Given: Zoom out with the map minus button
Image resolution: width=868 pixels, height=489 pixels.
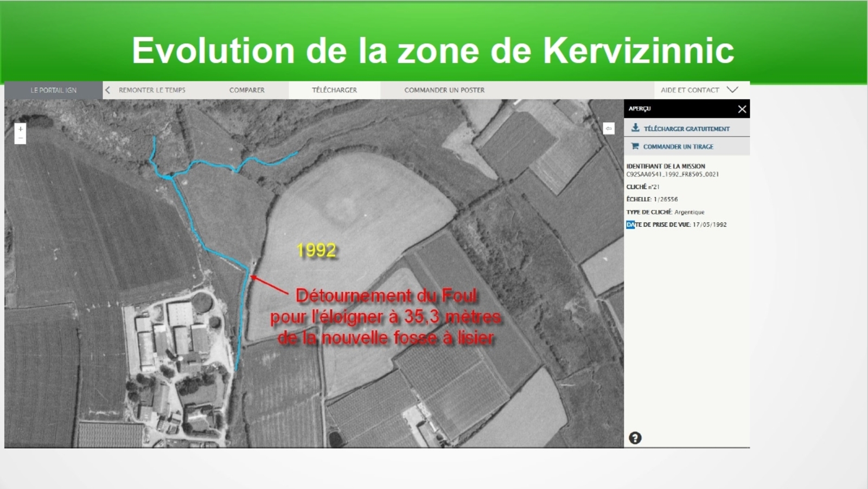Looking at the screenshot, I should (x=20, y=139).
